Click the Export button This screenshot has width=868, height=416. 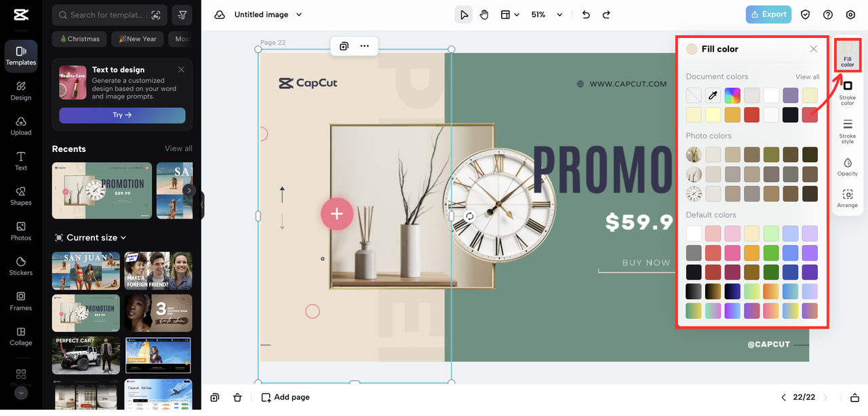point(768,14)
